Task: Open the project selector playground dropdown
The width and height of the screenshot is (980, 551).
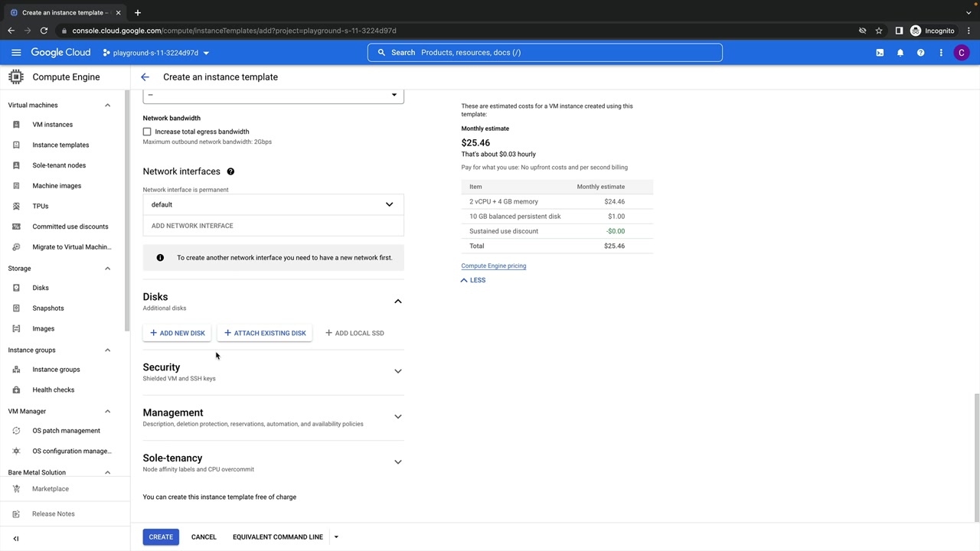Action: coord(156,53)
